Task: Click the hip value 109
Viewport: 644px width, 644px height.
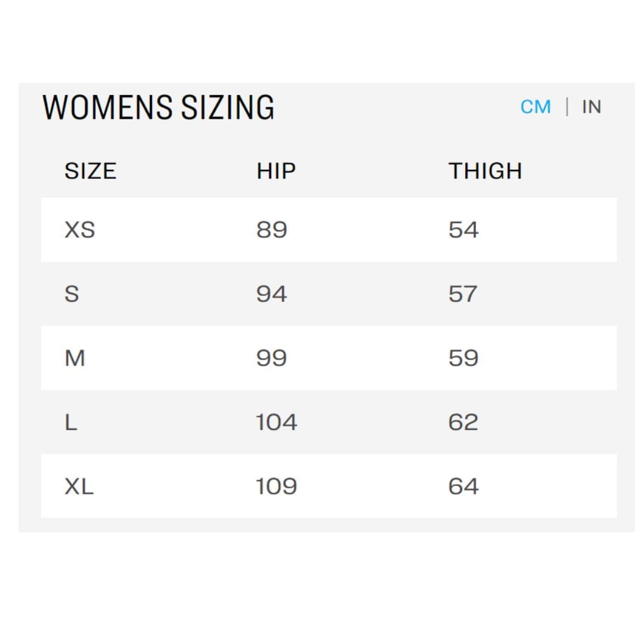Action: [277, 487]
